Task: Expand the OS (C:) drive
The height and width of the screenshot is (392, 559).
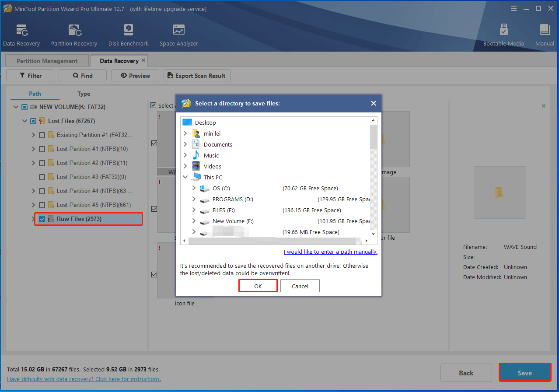Action: point(194,188)
